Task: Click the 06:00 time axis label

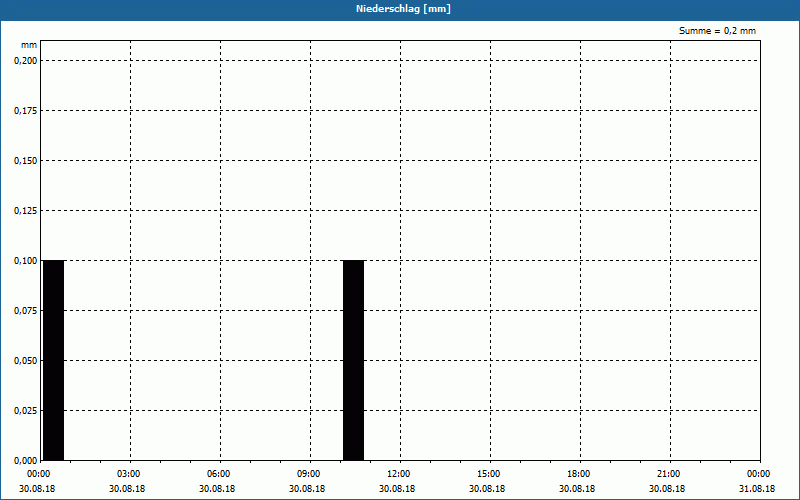Action: click(x=218, y=474)
